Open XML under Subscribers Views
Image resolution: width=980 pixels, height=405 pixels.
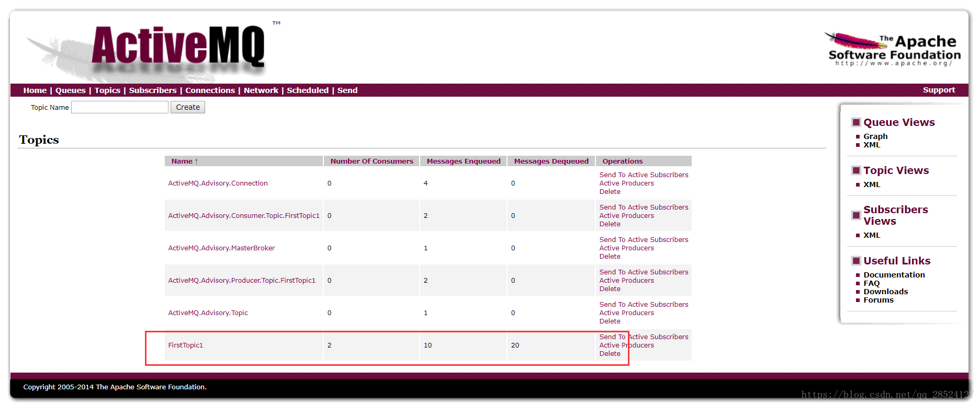coord(872,235)
